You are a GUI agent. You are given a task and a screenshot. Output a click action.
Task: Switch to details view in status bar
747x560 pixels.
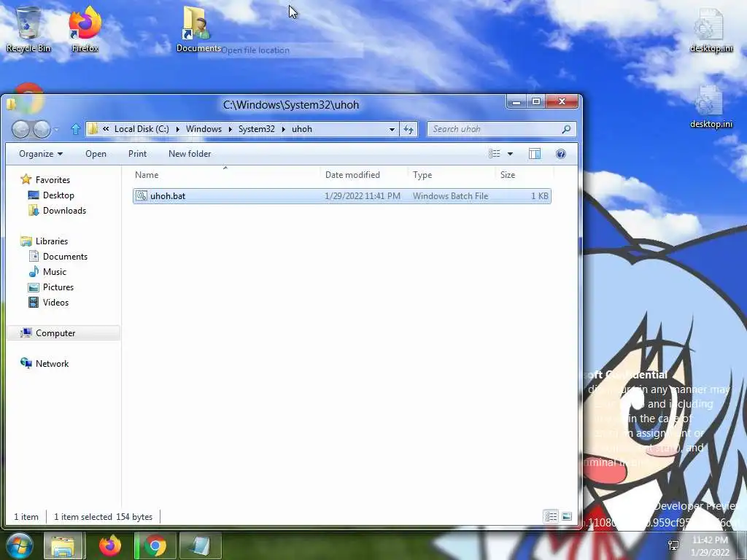551,517
